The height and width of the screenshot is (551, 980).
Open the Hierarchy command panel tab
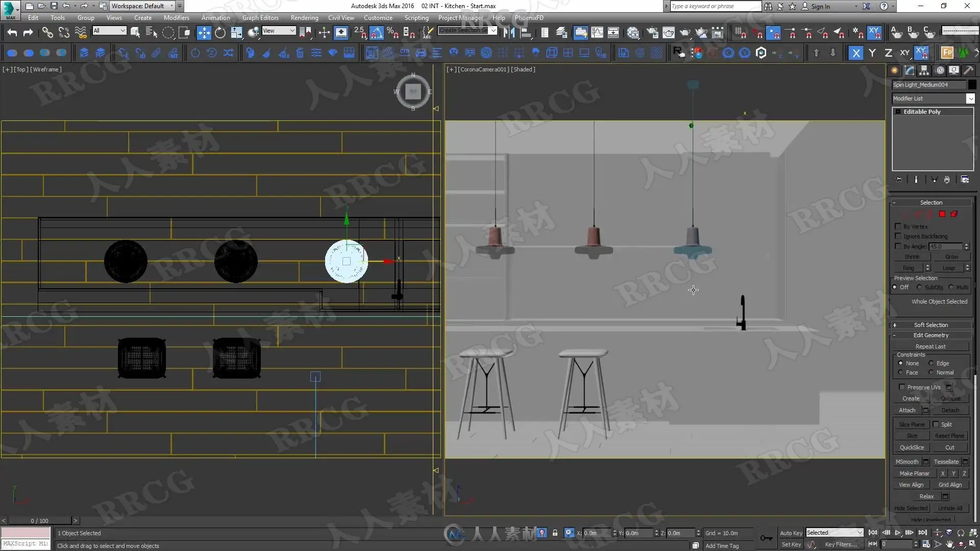(924, 70)
